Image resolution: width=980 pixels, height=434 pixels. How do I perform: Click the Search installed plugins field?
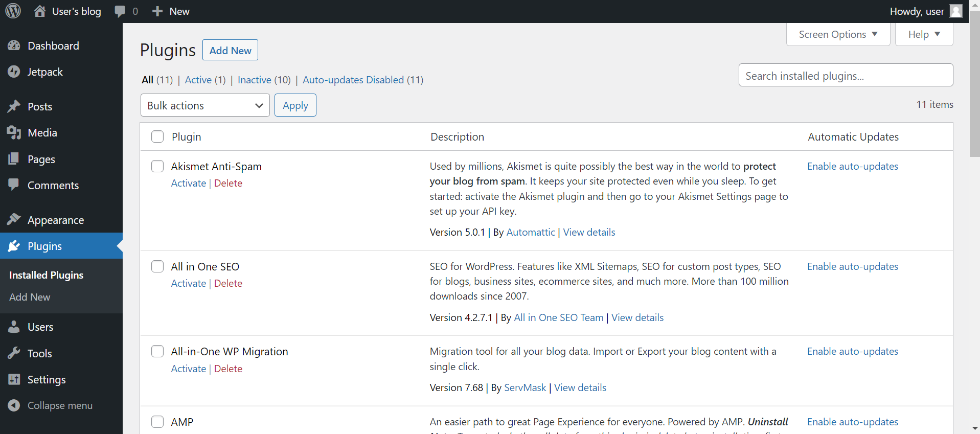point(846,75)
